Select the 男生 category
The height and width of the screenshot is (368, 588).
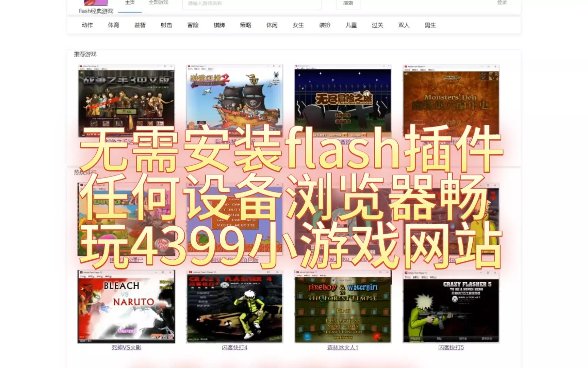click(x=430, y=25)
